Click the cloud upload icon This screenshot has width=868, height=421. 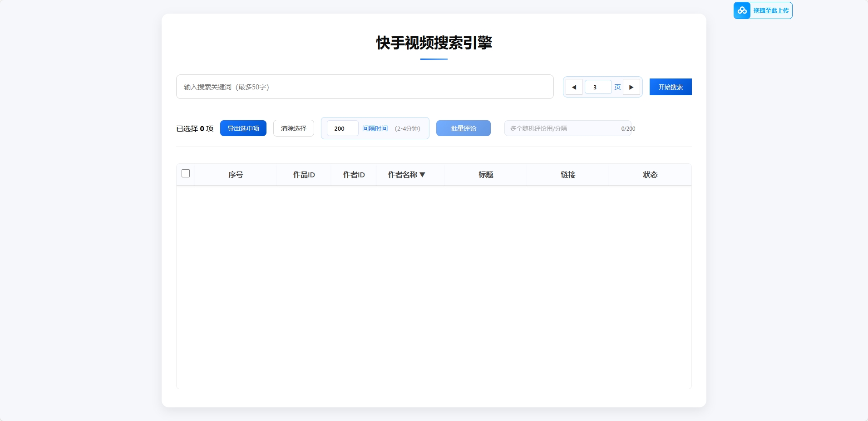point(742,10)
